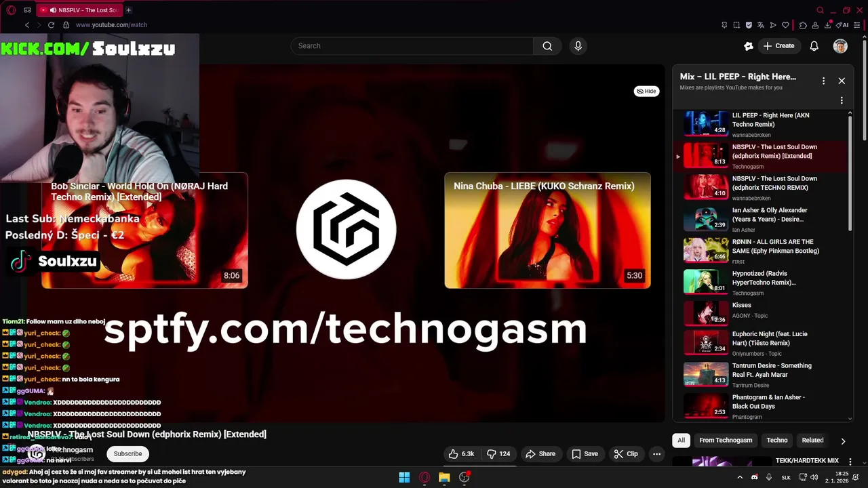Take a snapshot with the capture icon
The width and height of the screenshot is (868, 488).
click(x=736, y=25)
